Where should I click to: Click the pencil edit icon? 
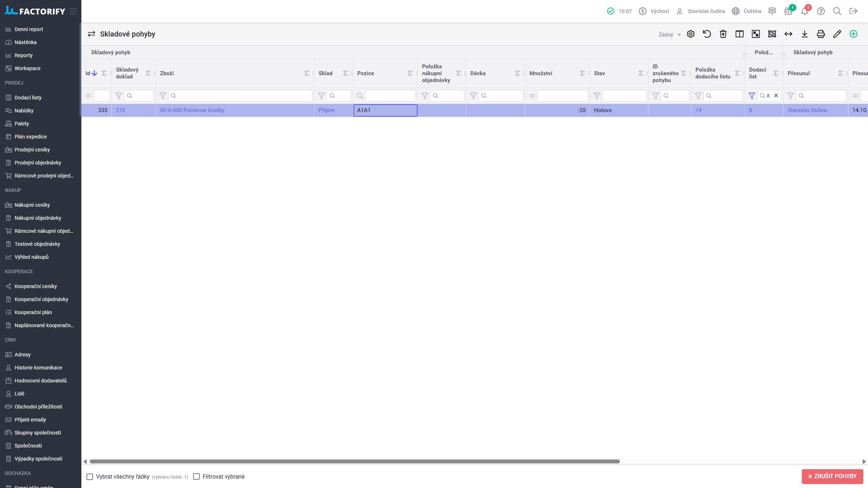tap(837, 34)
